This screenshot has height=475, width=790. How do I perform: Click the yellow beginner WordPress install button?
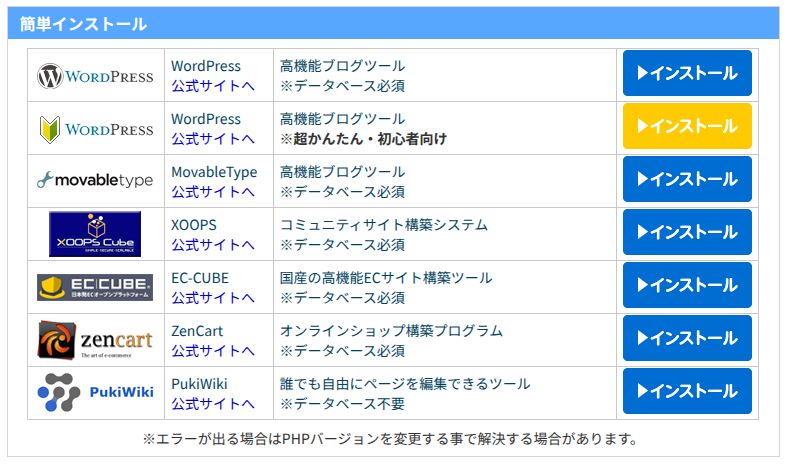(x=687, y=126)
